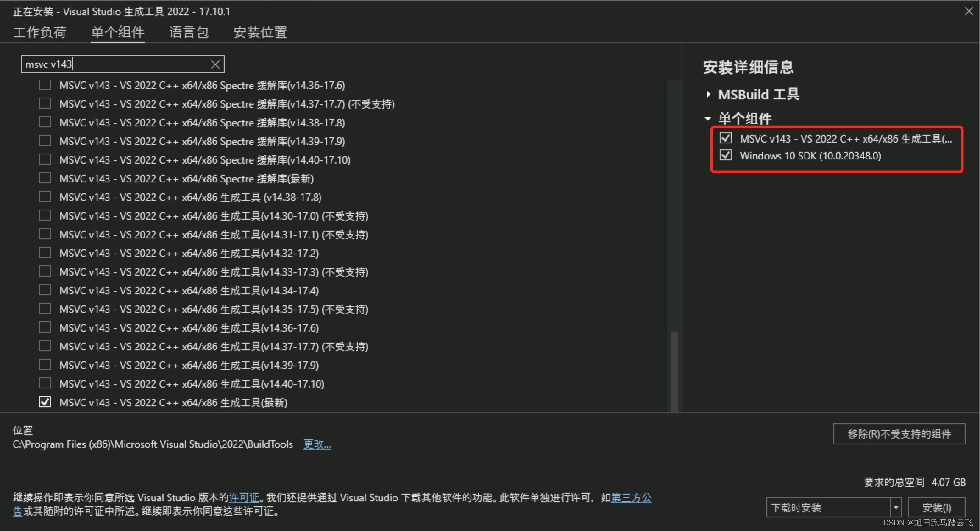Switch to the 工作负荷 tab
Viewport: 980px width, 531px height.
(40, 32)
